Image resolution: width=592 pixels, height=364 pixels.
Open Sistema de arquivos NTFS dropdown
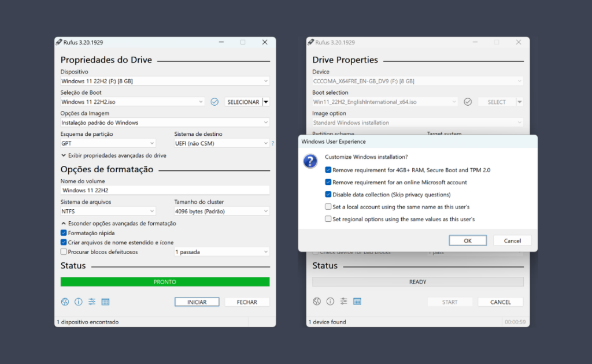[108, 211]
